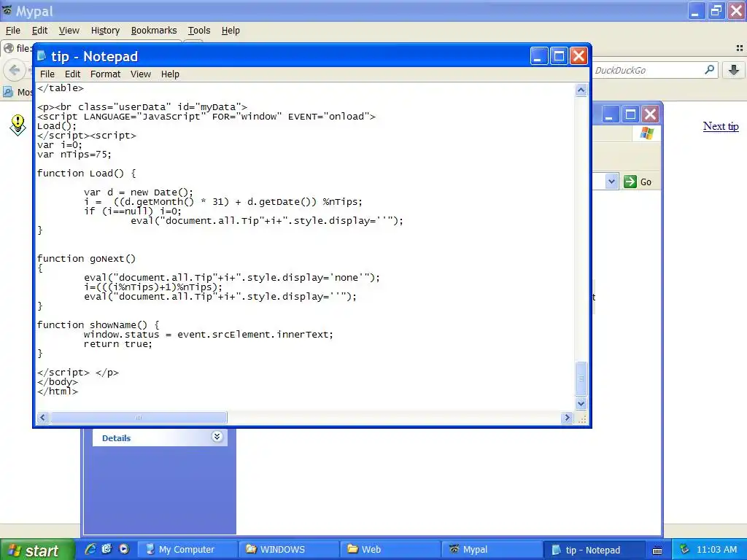747x560 pixels.
Task: Click the Go button in Explorer window
Action: click(638, 182)
